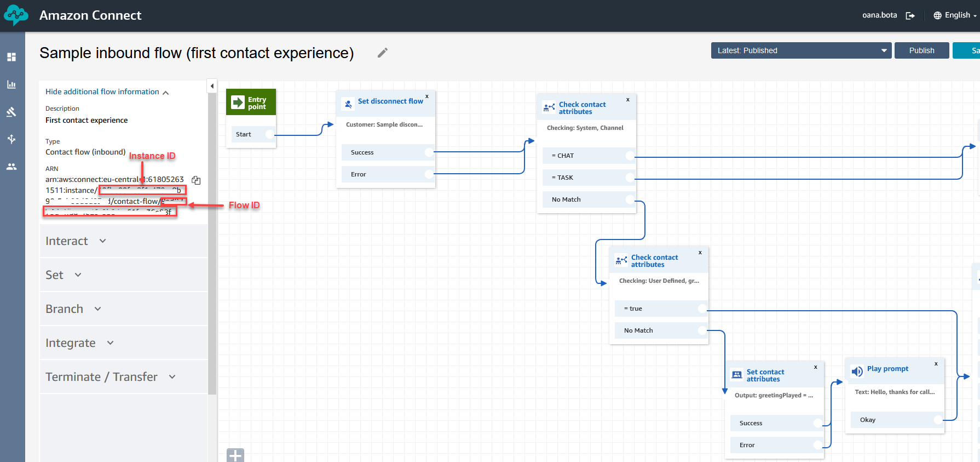Click the Text: Hello, thanks for call... label

point(895,392)
